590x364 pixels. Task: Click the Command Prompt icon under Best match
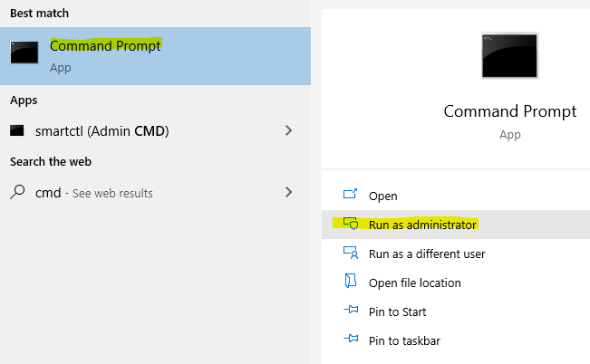coord(24,53)
